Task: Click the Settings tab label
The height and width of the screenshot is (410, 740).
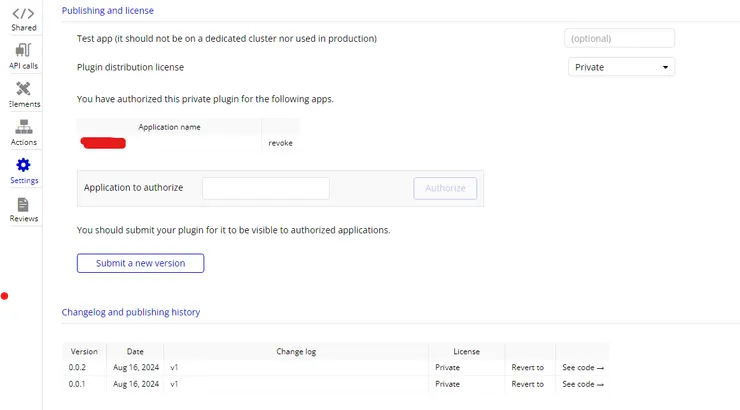Action: 24,181
